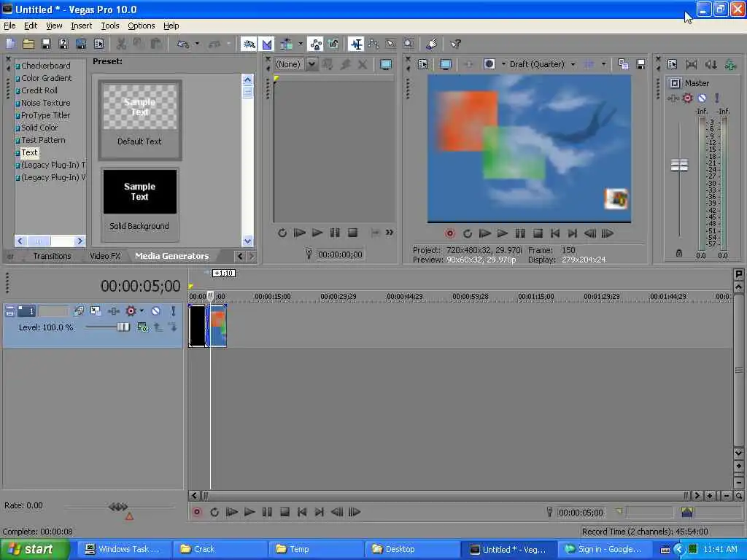Image resolution: width=747 pixels, height=560 pixels.
Task: Open project Properties from the main toolbar
Action: [98, 44]
